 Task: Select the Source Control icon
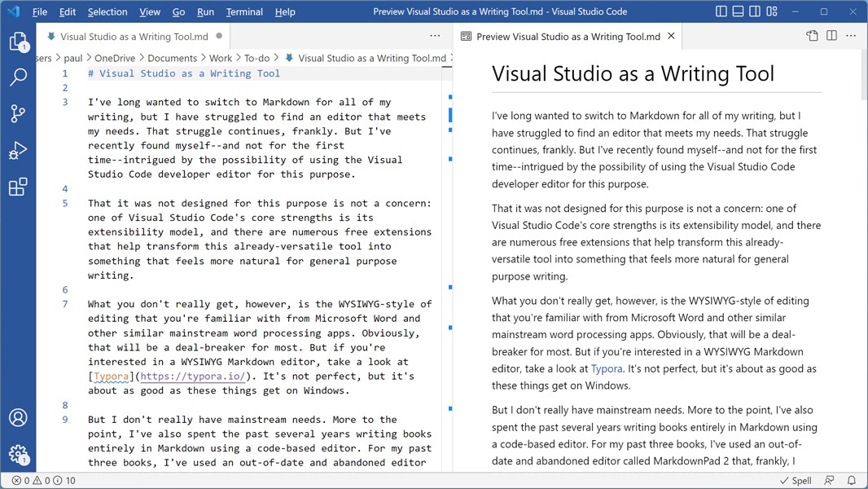point(19,113)
